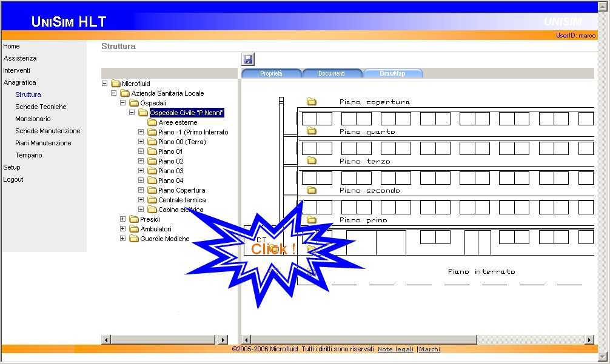
Task: Open Schede Manutenzione submenu item
Action: (x=48, y=131)
